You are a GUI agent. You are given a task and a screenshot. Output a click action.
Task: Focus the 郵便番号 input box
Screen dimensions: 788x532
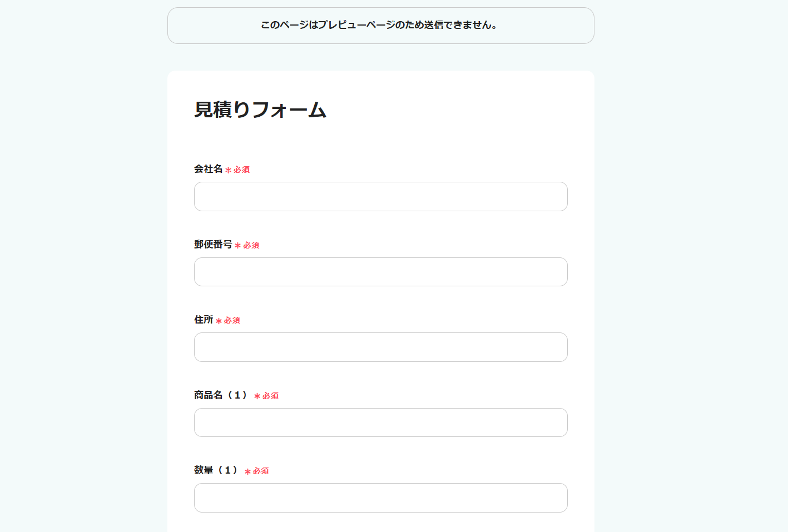coord(380,272)
